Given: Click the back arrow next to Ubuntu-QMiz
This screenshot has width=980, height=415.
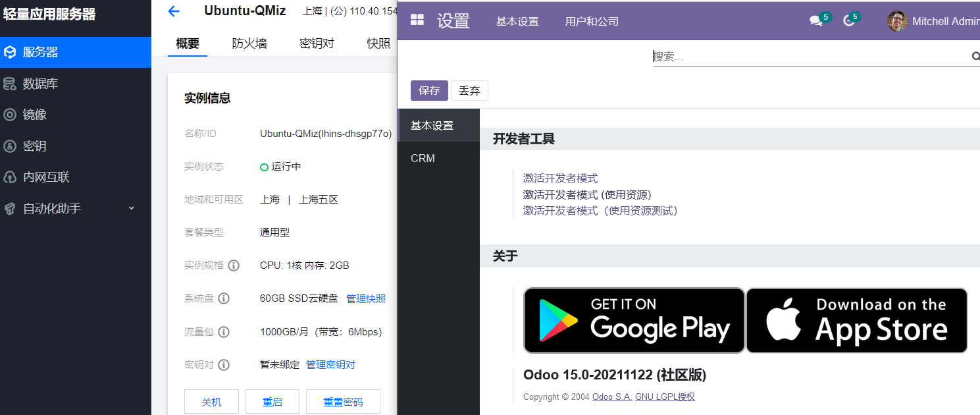Looking at the screenshot, I should (x=173, y=11).
